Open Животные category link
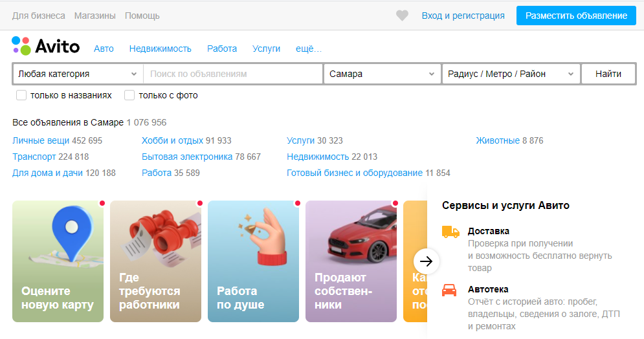This screenshot has width=644, height=339. pyautogui.click(x=498, y=140)
